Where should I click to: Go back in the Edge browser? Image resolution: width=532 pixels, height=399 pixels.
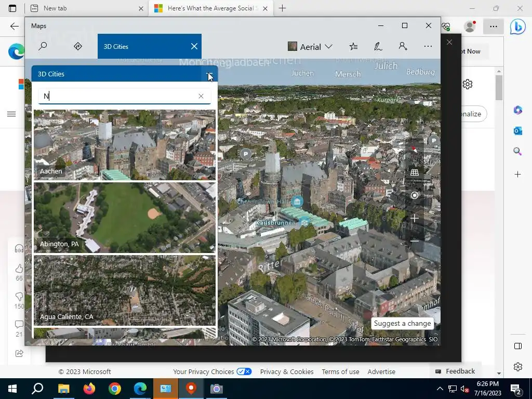click(x=14, y=26)
